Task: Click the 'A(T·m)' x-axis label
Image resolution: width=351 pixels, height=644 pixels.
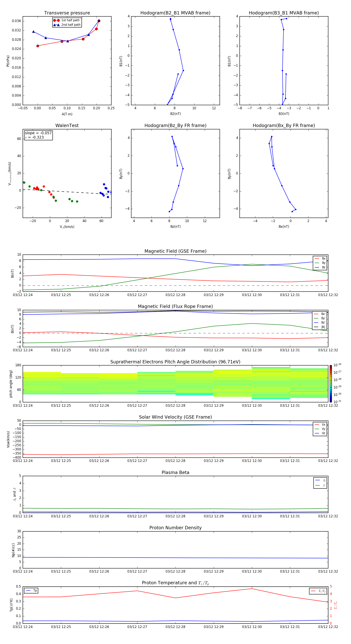Action: pyautogui.click(x=67, y=114)
